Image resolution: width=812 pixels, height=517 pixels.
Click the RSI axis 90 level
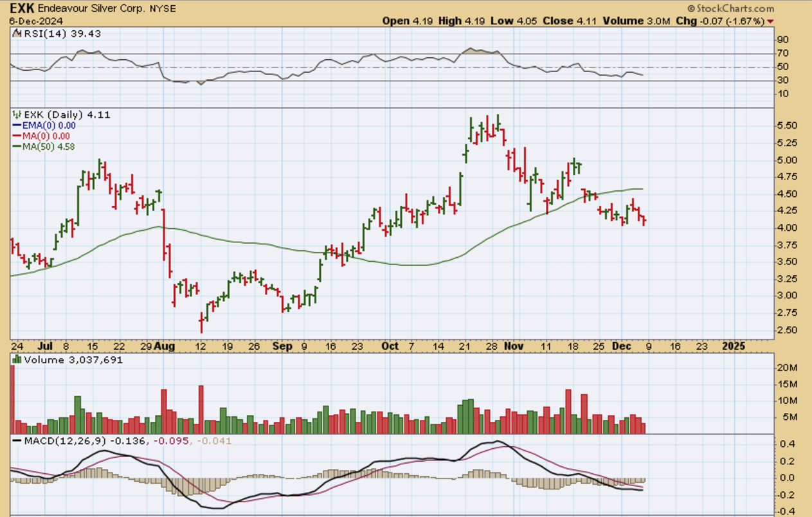pyautogui.click(x=783, y=41)
